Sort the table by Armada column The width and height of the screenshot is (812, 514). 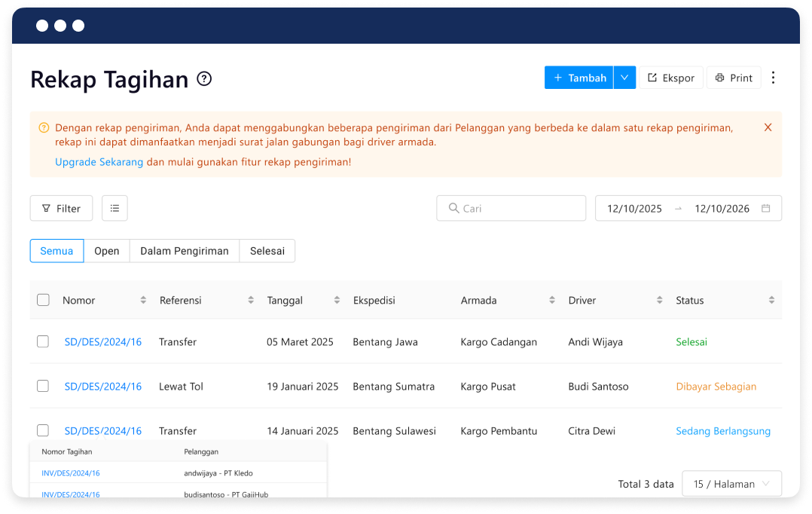[552, 300]
